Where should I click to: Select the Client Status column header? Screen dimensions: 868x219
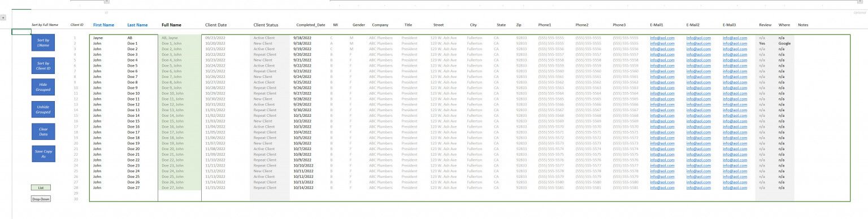266,25
